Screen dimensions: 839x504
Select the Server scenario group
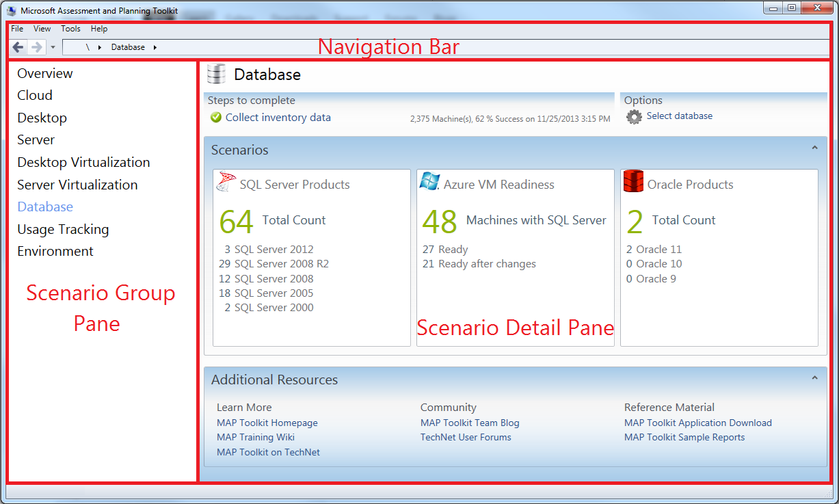tap(36, 140)
